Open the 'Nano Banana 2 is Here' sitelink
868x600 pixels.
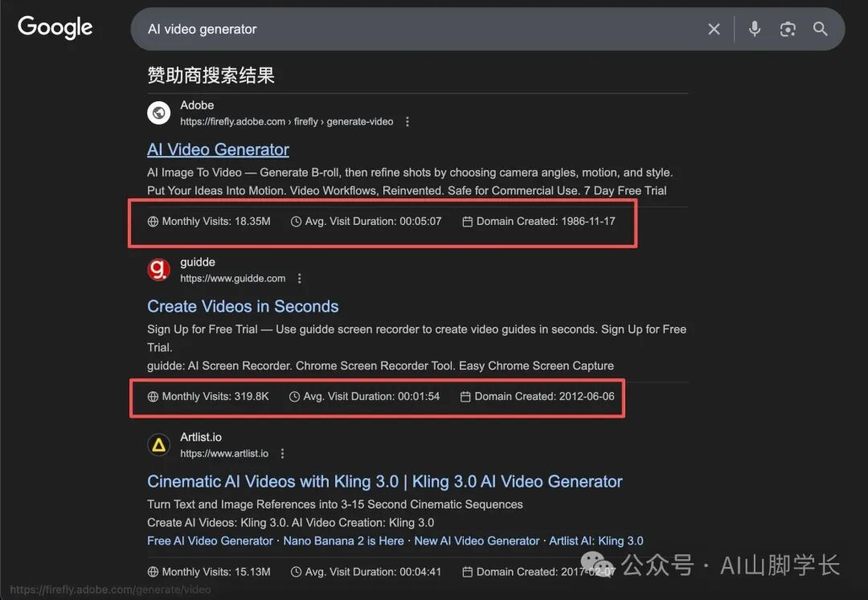point(343,541)
